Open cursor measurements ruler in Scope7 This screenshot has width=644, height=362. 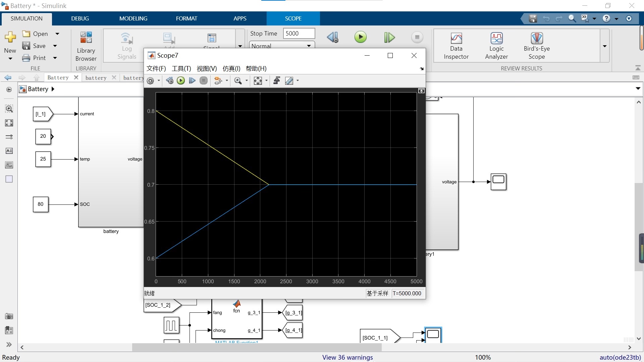point(289,81)
